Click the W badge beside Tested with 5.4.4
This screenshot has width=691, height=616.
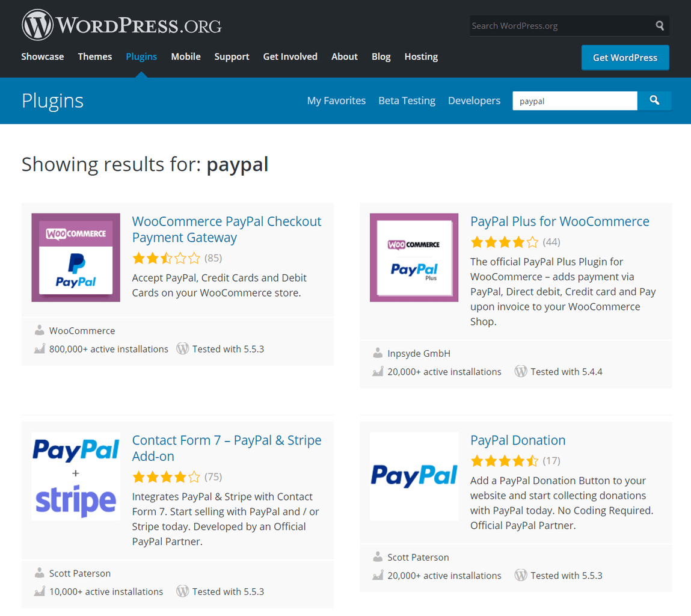pos(520,371)
